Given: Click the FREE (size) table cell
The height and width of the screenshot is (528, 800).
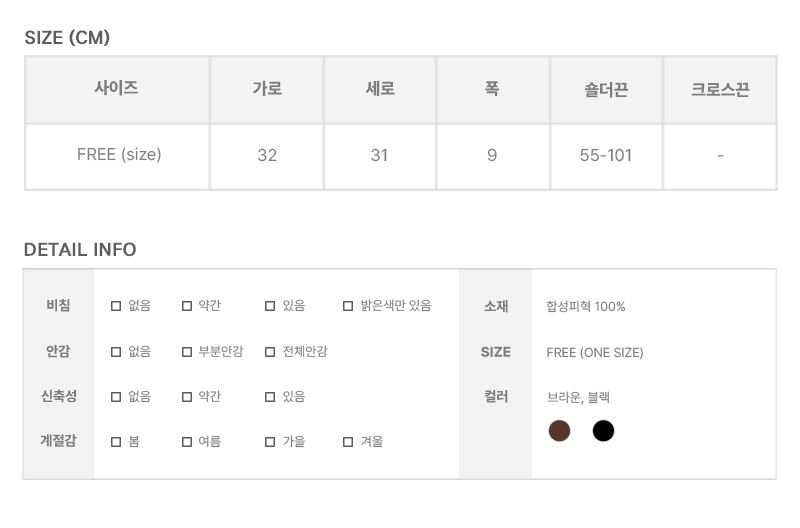Looking at the screenshot, I should 119,155.
